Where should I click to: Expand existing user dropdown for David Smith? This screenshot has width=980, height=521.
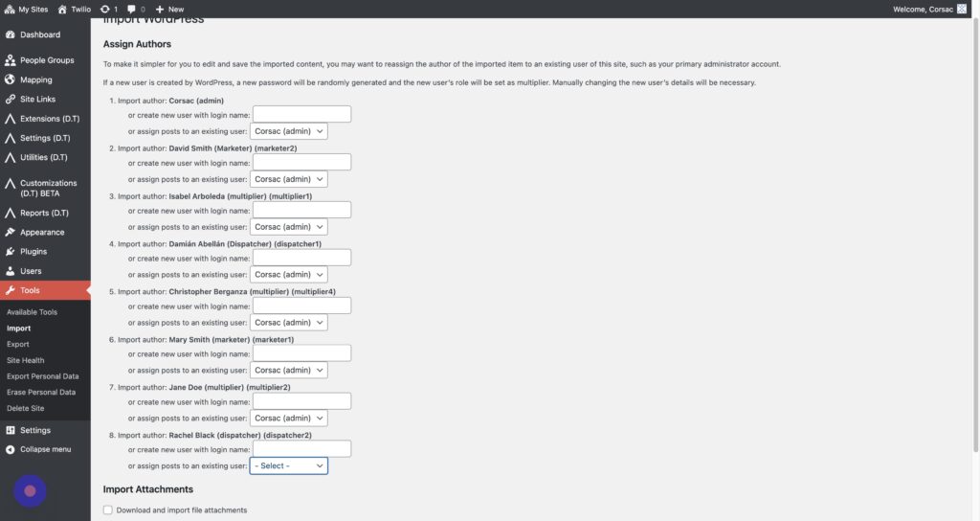[288, 179]
